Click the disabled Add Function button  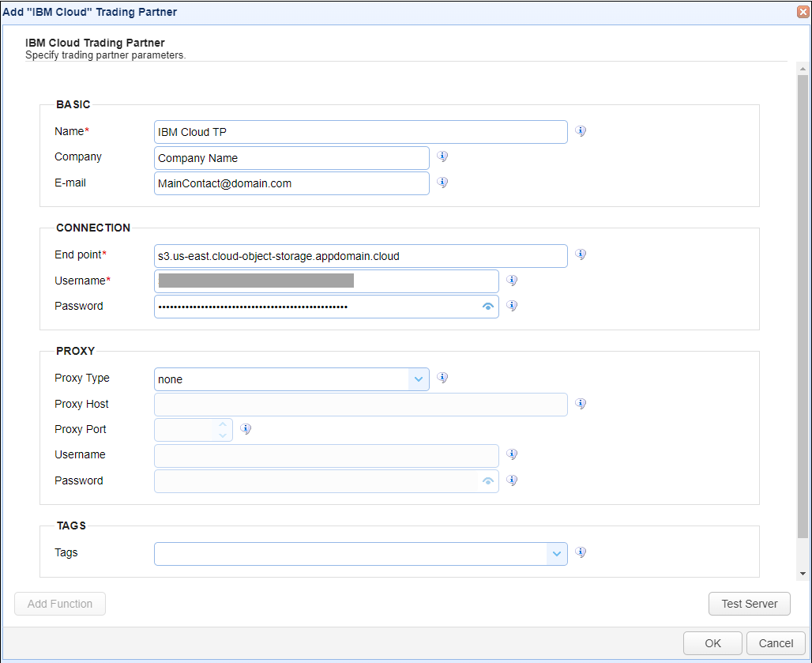click(x=60, y=604)
